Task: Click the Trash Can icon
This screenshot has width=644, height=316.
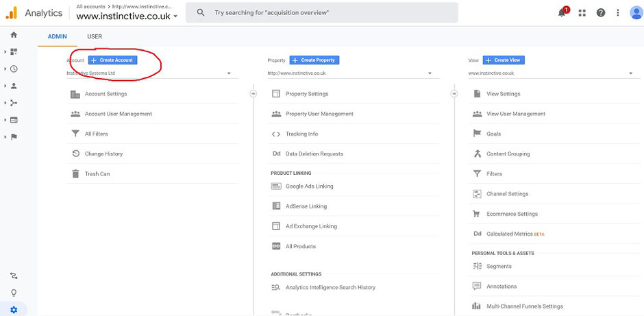Action: point(75,174)
